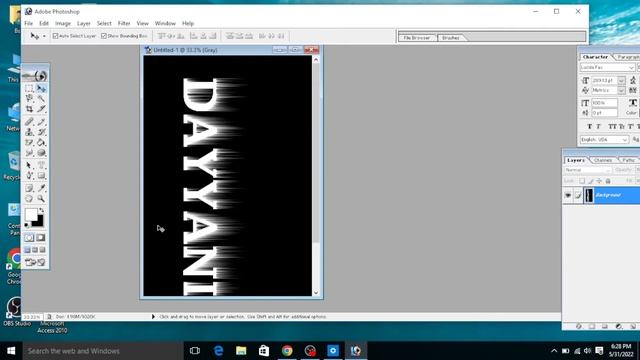
Task: Open the status bar info arrow
Action: [x=153, y=316]
